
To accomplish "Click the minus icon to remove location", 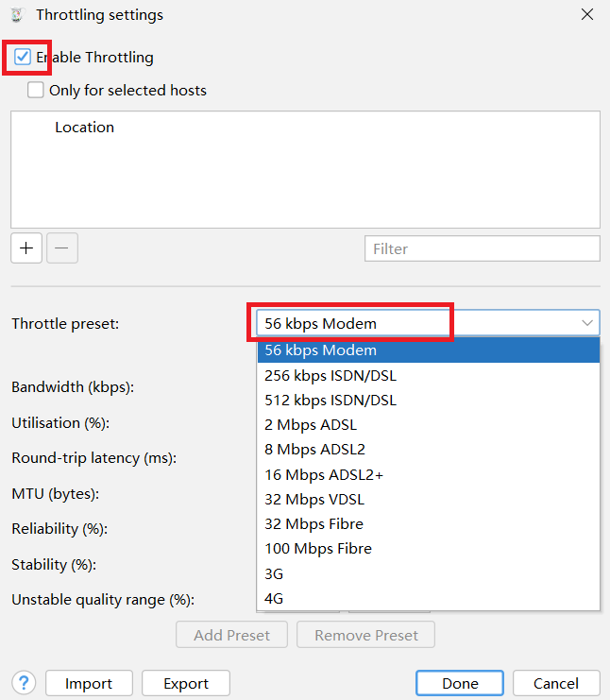I will point(61,248).
